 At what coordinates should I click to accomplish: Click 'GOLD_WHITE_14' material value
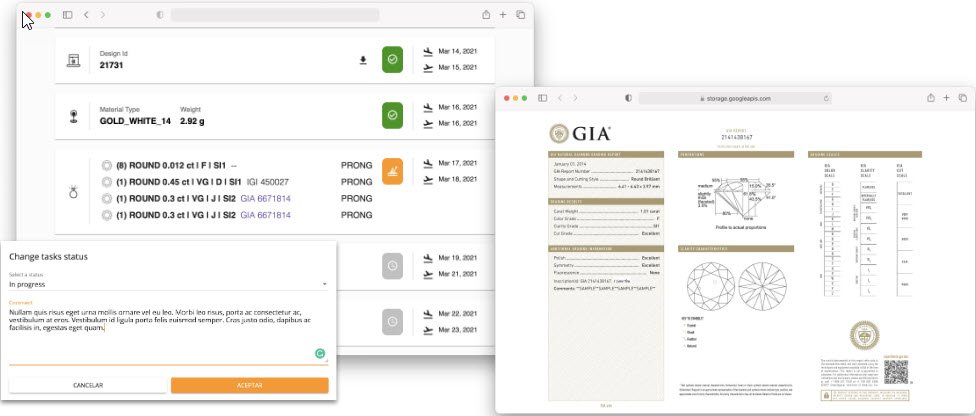point(135,121)
